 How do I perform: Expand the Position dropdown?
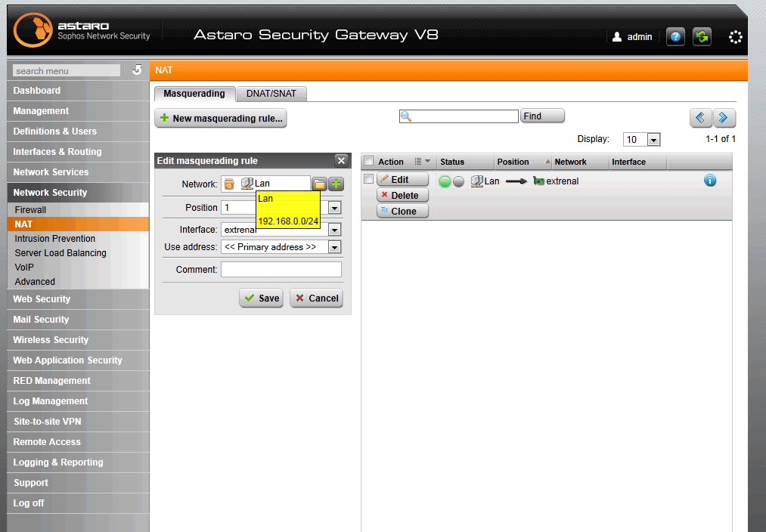click(x=335, y=208)
